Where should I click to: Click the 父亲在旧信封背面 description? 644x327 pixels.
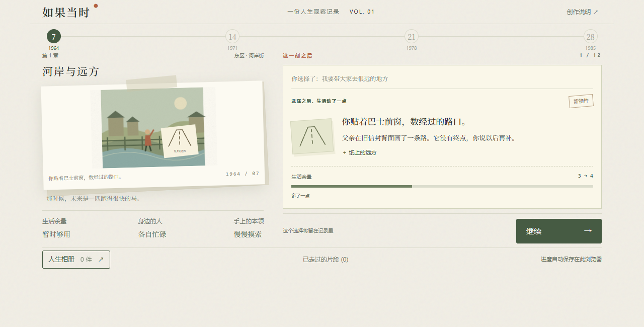pos(429,138)
